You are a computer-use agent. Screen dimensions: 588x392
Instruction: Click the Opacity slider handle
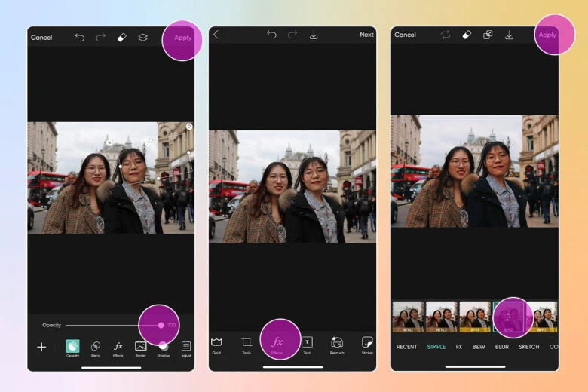point(161,325)
